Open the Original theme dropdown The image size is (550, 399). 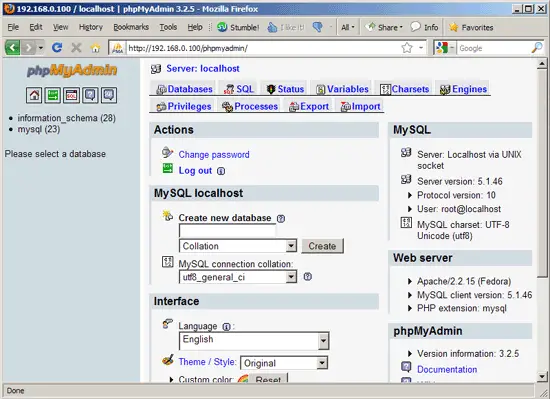(x=284, y=363)
